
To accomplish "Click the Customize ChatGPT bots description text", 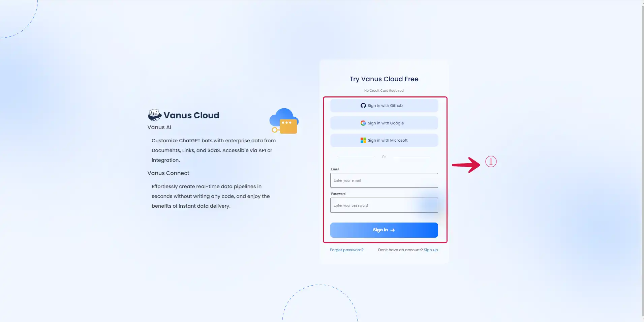I will (x=214, y=150).
